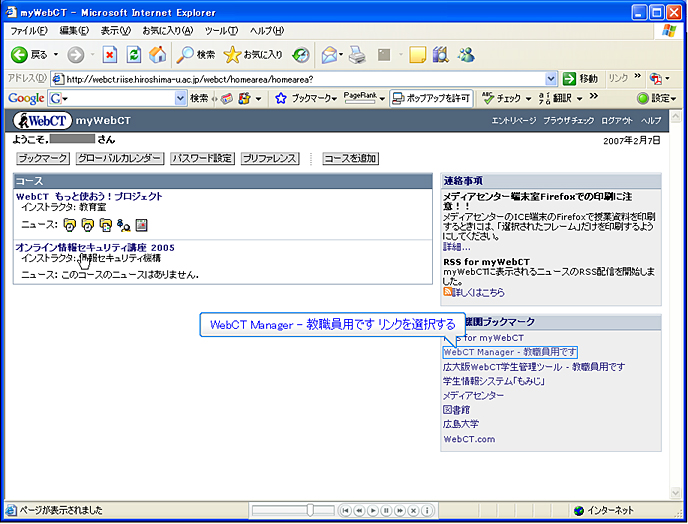This screenshot has height=524, width=688.
Task: Open the お気に入り(A) menu
Action: pyautogui.click(x=168, y=31)
